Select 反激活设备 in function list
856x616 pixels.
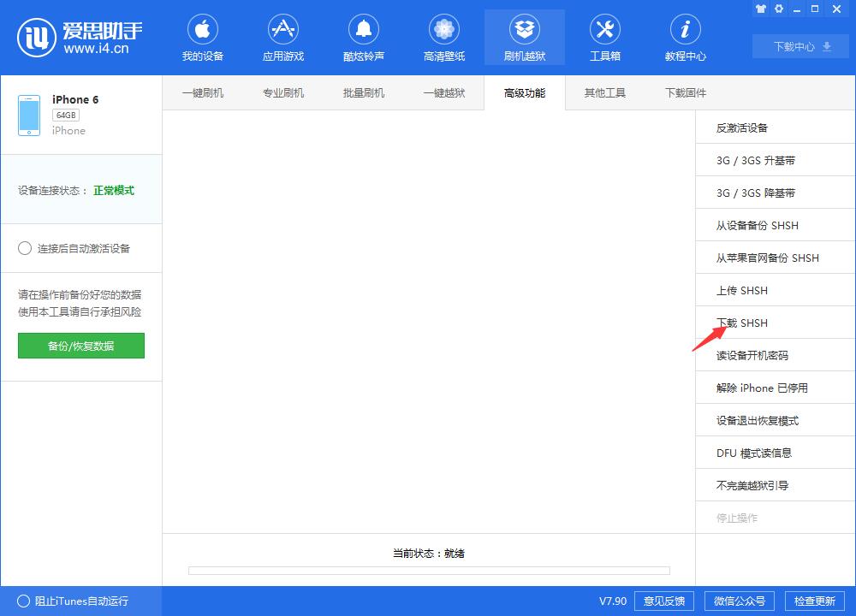pyautogui.click(x=742, y=128)
